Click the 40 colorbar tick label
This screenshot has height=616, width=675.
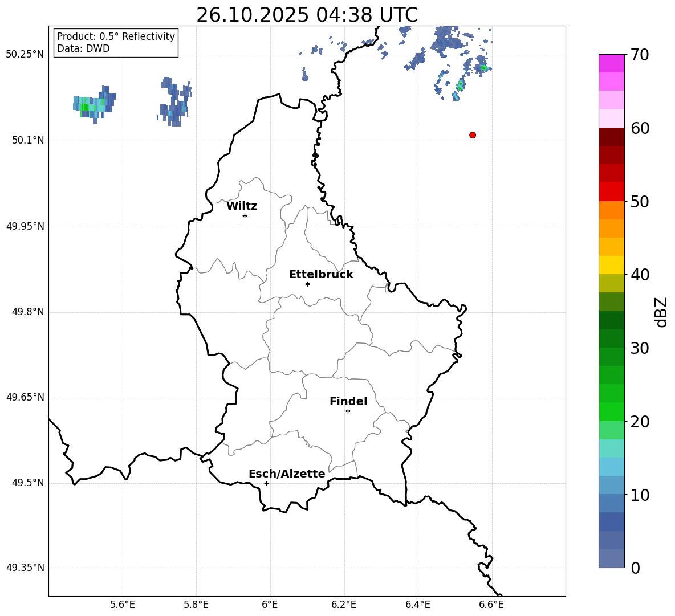tap(640, 275)
